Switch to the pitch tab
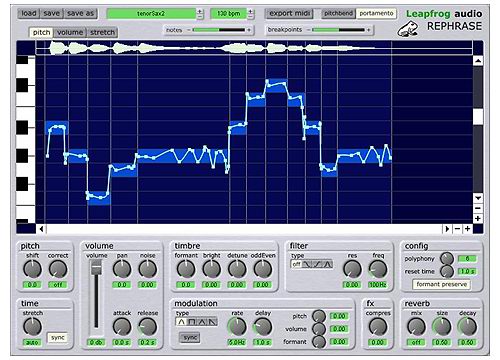Viewport: 500px width, 360px height. (x=41, y=32)
